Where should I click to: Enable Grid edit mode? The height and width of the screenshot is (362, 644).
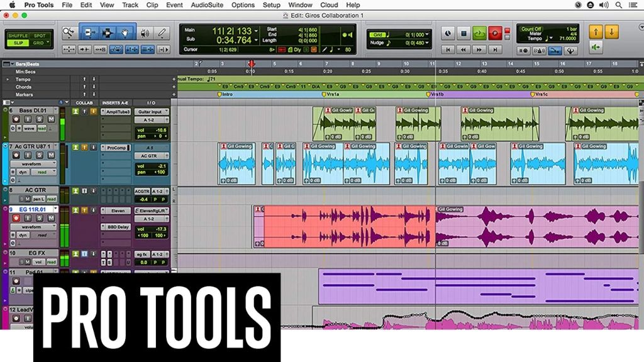40,43
